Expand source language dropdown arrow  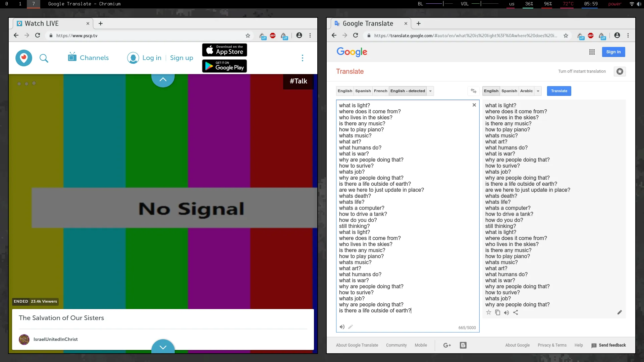pyautogui.click(x=430, y=91)
